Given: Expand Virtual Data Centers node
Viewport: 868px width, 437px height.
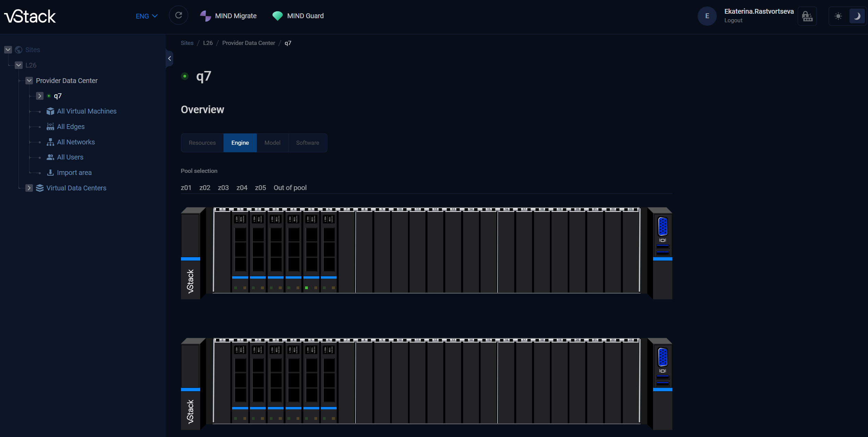Looking at the screenshot, I should tap(29, 188).
